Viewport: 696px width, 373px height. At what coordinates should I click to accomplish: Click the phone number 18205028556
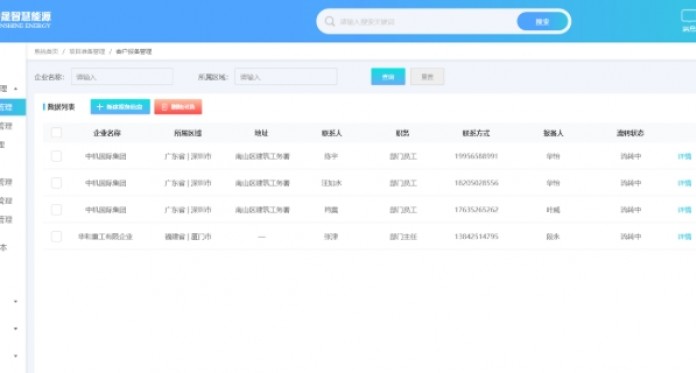click(x=476, y=183)
